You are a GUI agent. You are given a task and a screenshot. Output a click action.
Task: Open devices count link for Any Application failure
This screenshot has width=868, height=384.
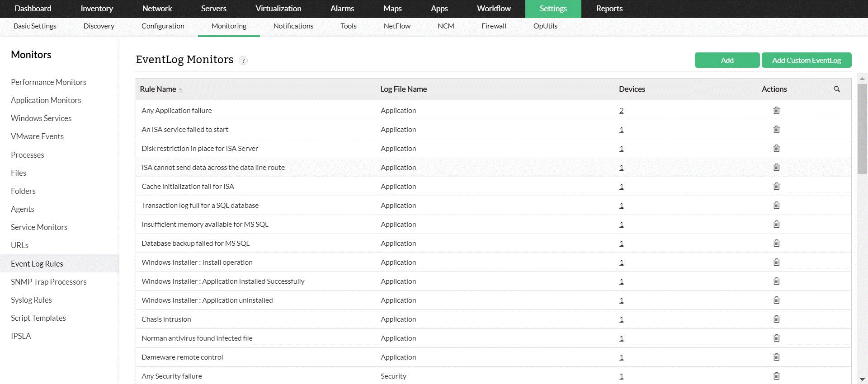point(621,110)
